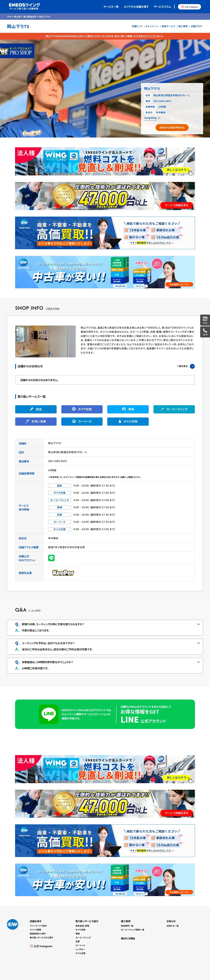Click the TOP breadcrumb link
210x980 pixels.
point(9,17)
